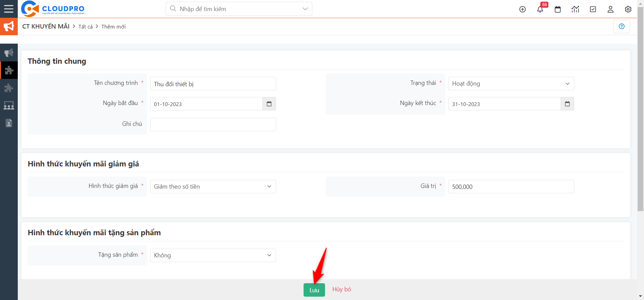Cancel with Hủy bỏ
Viewport: 644px width, 300px height.
341,289
